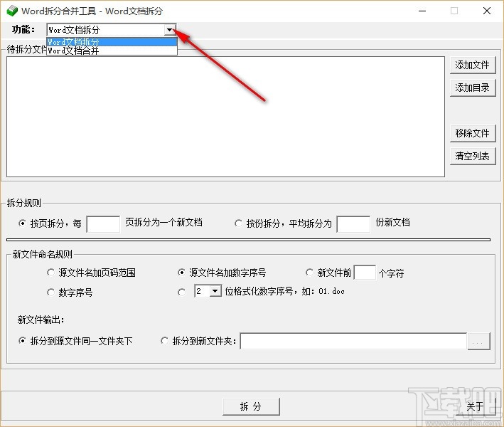The width and height of the screenshot is (504, 427).
Task: Click the 关于 button
Action: click(475, 406)
